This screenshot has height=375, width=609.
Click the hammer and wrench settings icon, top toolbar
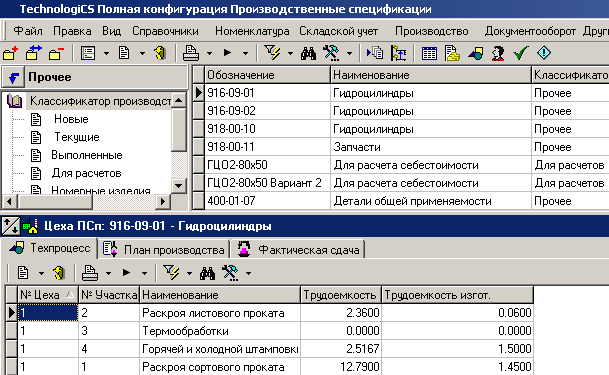pyautogui.click(x=331, y=53)
